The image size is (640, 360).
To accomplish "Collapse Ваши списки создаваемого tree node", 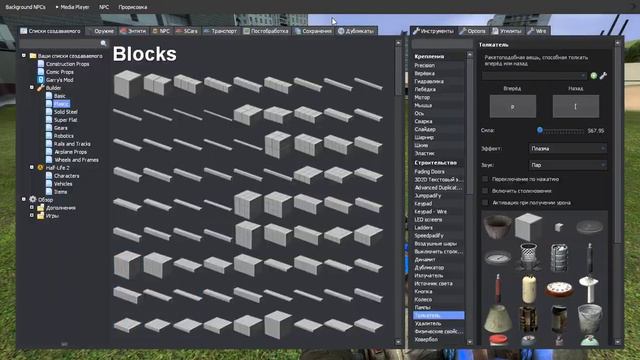I will pos(24,56).
